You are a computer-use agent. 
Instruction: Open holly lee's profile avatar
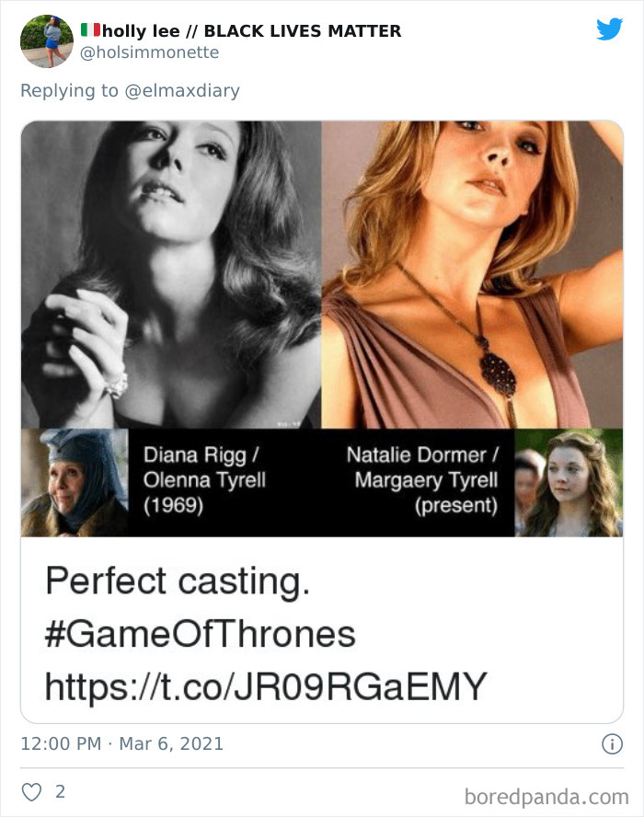tap(47, 40)
